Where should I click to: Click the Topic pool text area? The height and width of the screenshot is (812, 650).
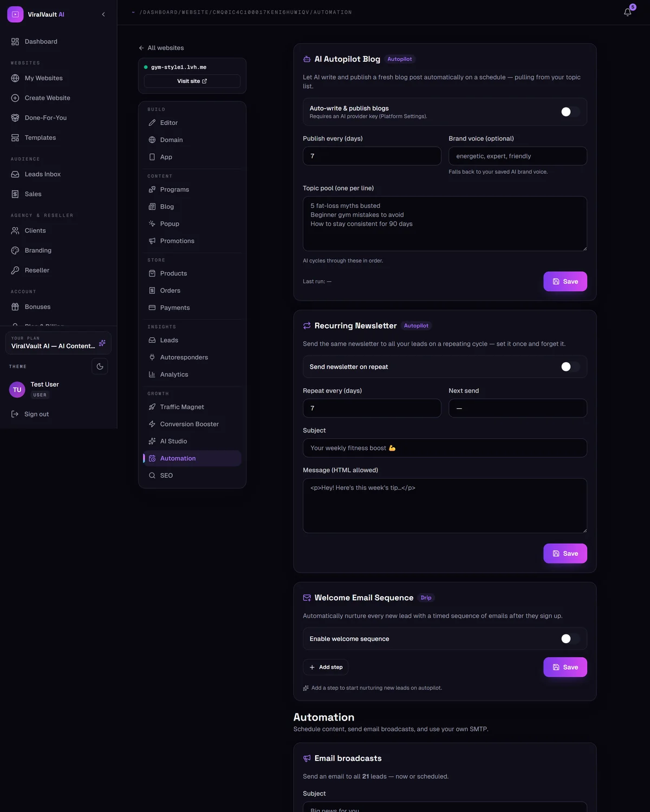[445, 224]
